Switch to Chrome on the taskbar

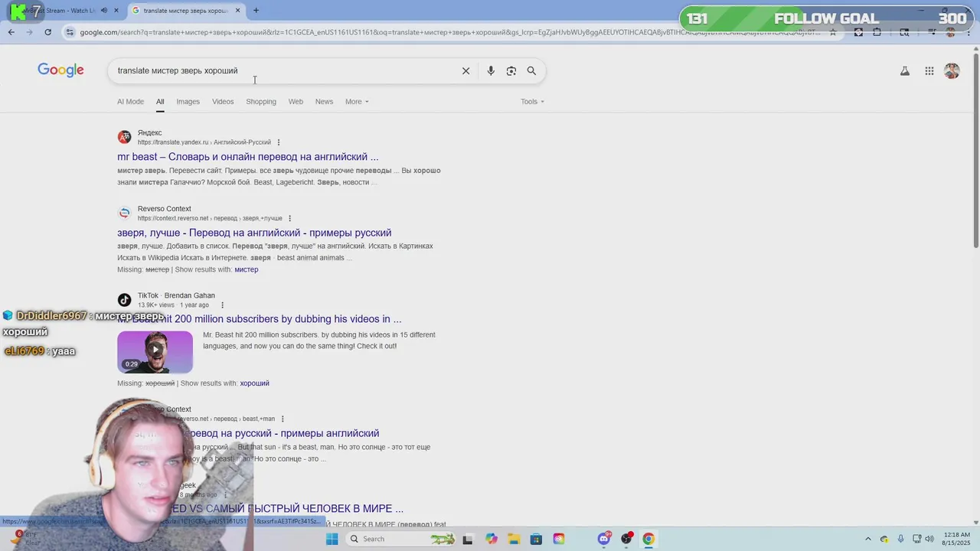click(x=648, y=539)
